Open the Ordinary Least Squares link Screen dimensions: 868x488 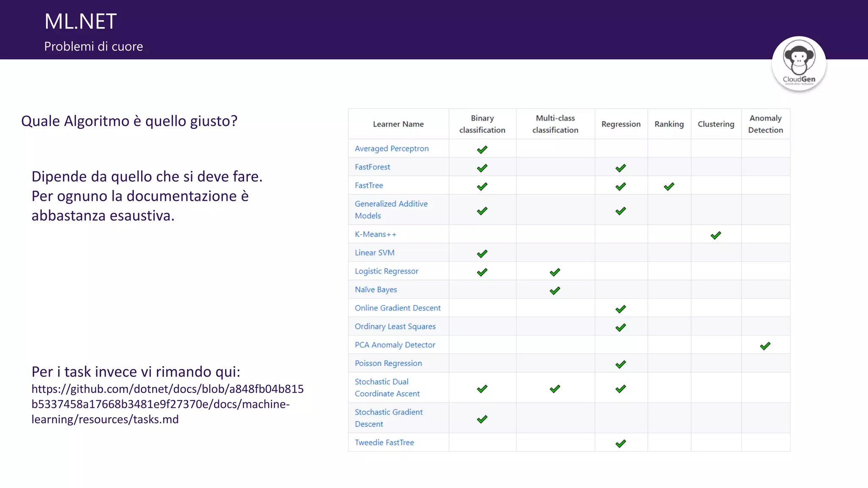(395, 327)
